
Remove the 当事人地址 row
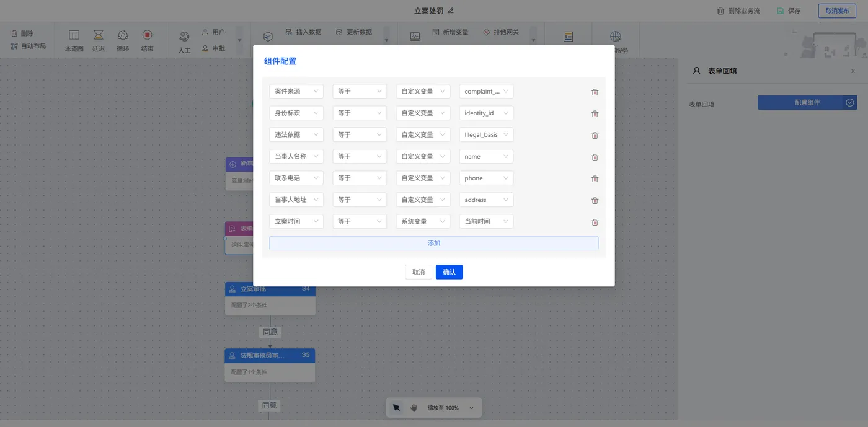(595, 200)
